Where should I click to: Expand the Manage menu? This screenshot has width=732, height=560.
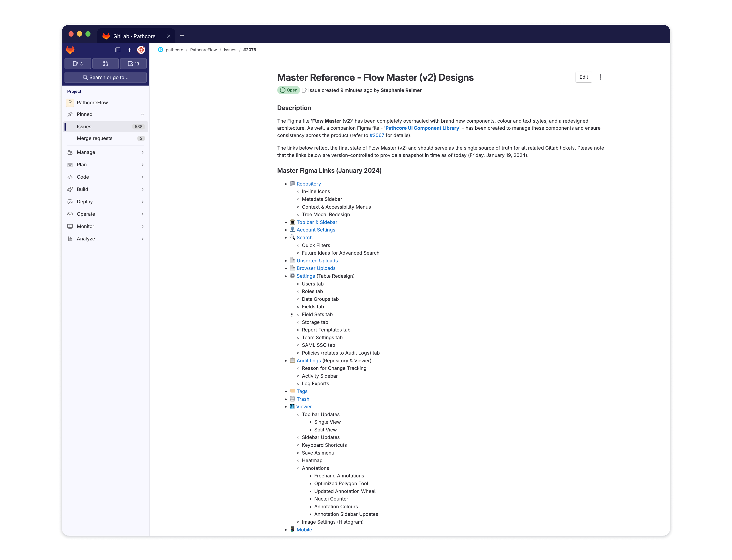pos(105,152)
